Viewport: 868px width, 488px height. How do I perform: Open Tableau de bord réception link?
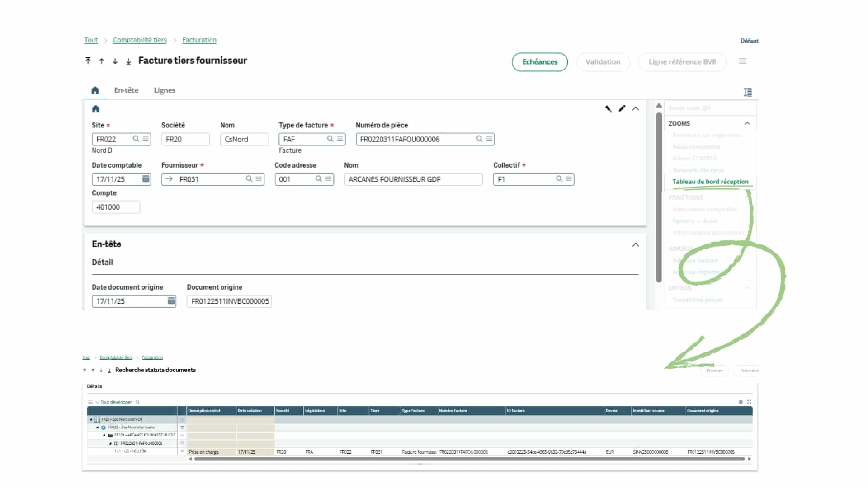(x=710, y=182)
